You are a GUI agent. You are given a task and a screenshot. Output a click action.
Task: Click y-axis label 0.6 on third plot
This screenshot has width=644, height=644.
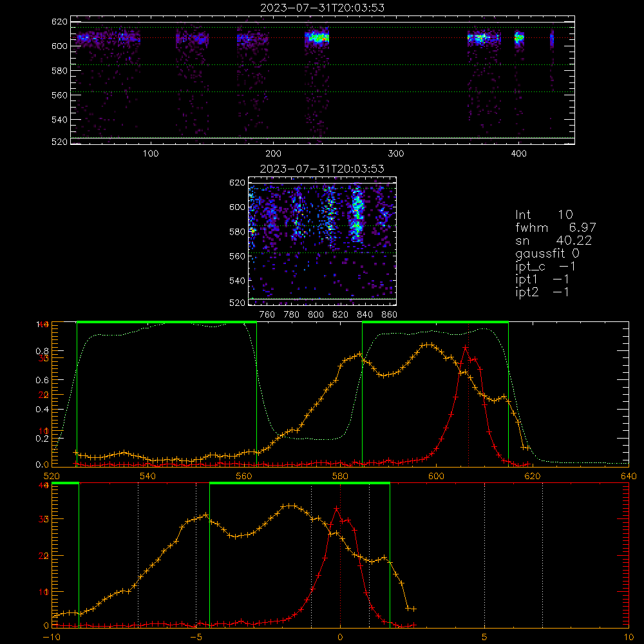click(43, 381)
